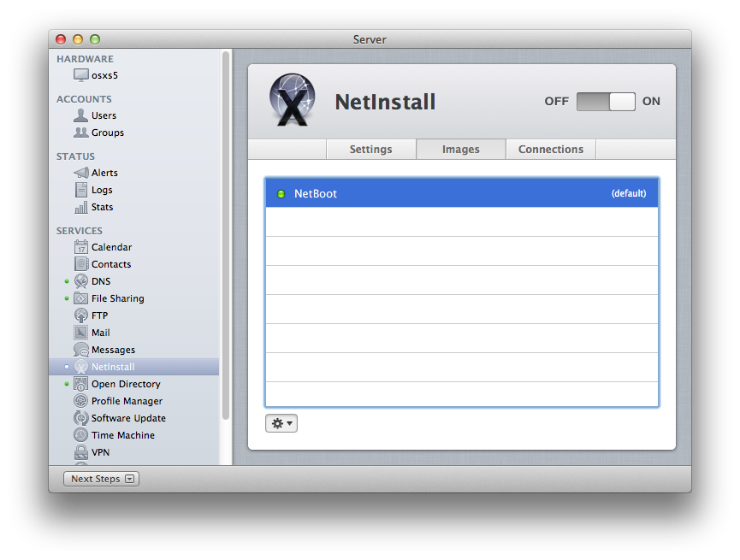The width and height of the screenshot is (740, 560).
Task: Open the Profile Manager service label
Action: (127, 401)
